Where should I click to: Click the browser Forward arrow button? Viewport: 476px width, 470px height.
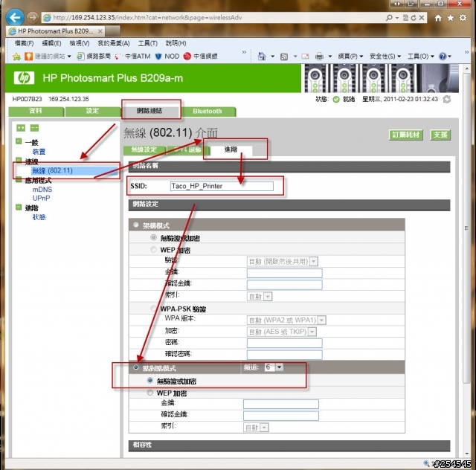[x=32, y=17]
